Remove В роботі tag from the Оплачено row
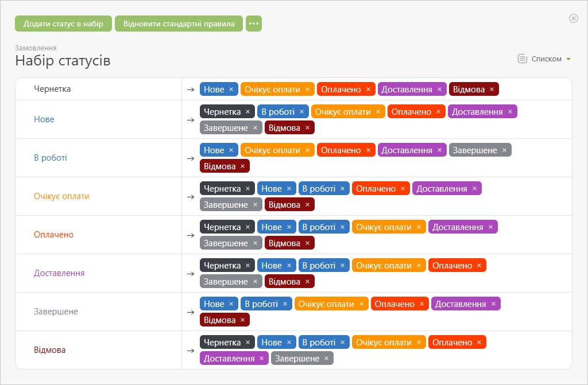 [x=342, y=227]
